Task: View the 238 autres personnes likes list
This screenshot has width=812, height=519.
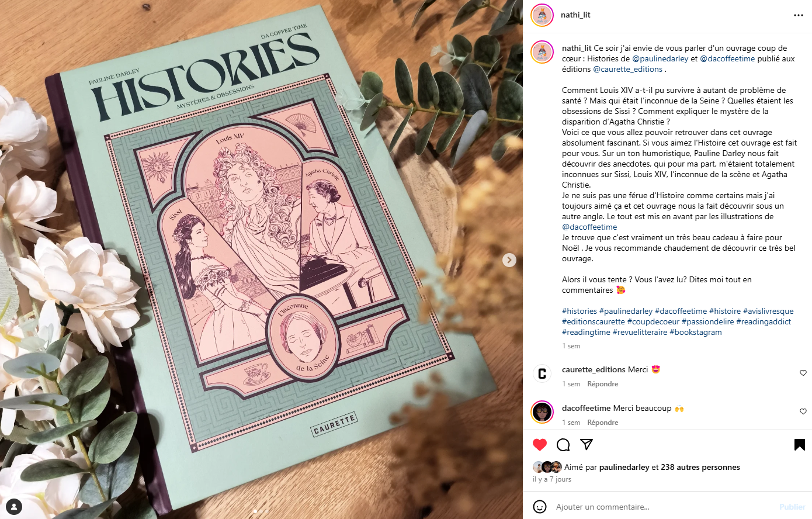Action: click(700, 467)
